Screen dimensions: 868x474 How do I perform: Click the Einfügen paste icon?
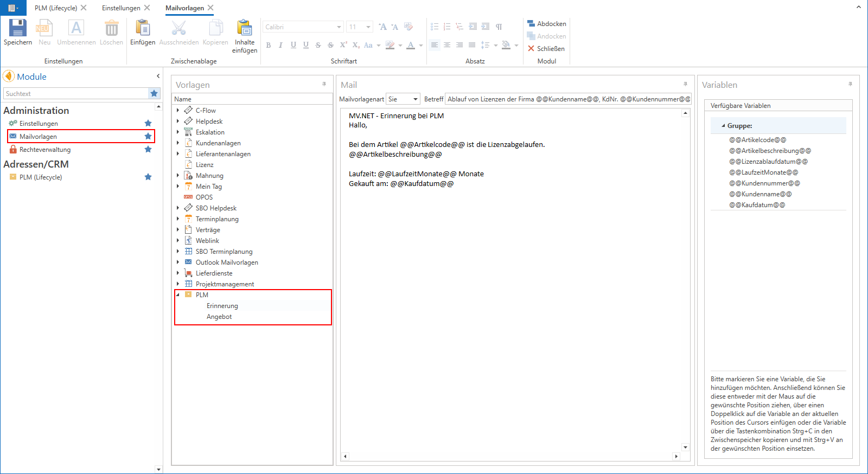(143, 28)
